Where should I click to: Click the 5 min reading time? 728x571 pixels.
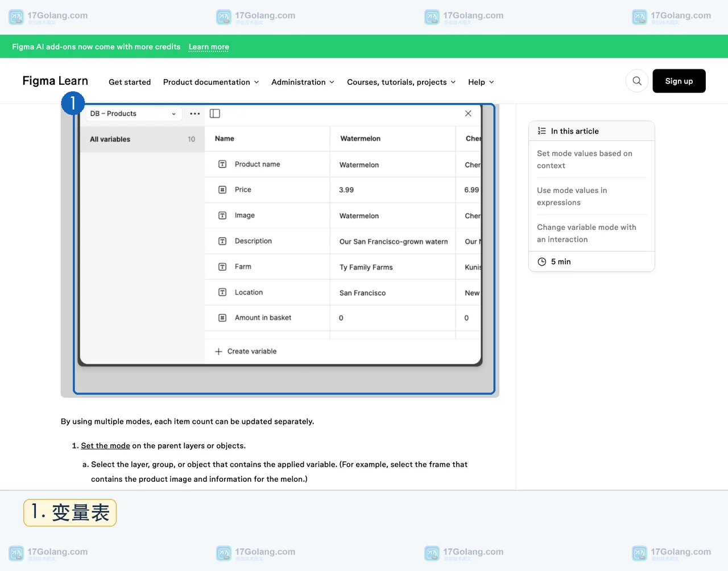pyautogui.click(x=561, y=262)
